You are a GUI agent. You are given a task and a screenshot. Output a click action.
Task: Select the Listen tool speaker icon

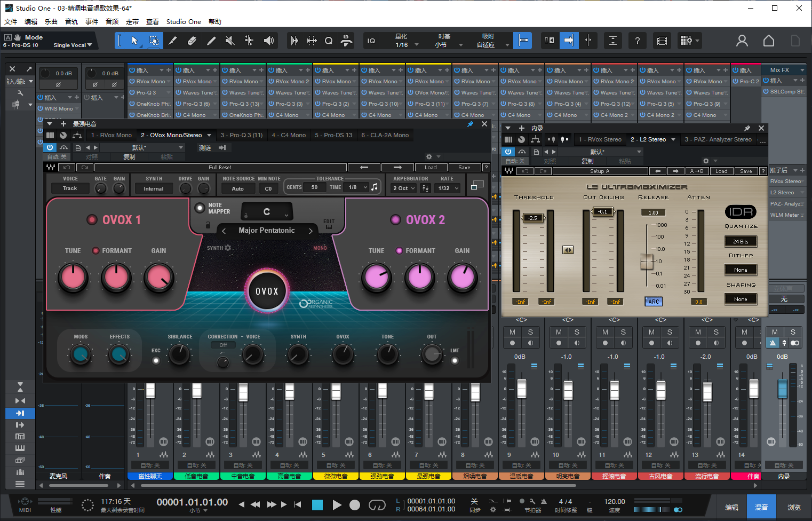click(x=268, y=41)
